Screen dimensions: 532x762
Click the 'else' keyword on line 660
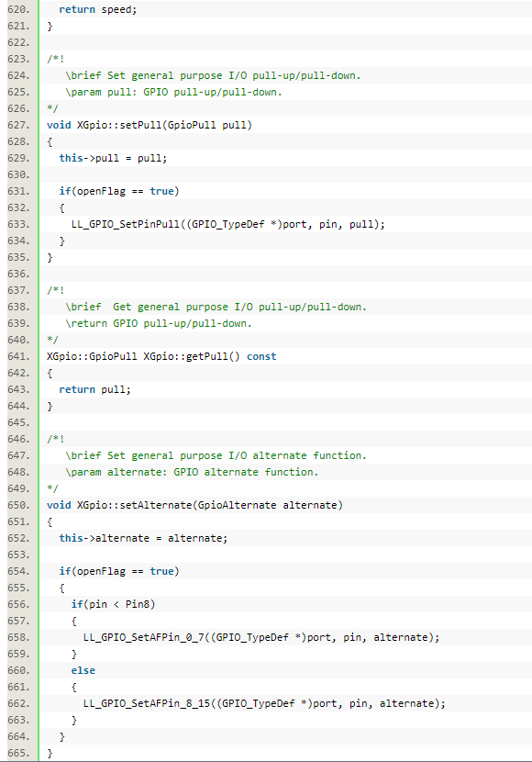[83, 670]
